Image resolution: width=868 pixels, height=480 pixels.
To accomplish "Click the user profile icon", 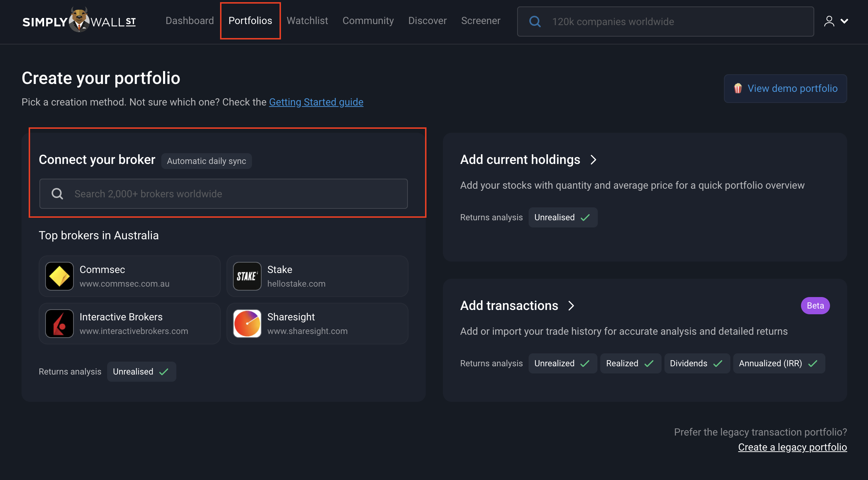I will coord(829,21).
